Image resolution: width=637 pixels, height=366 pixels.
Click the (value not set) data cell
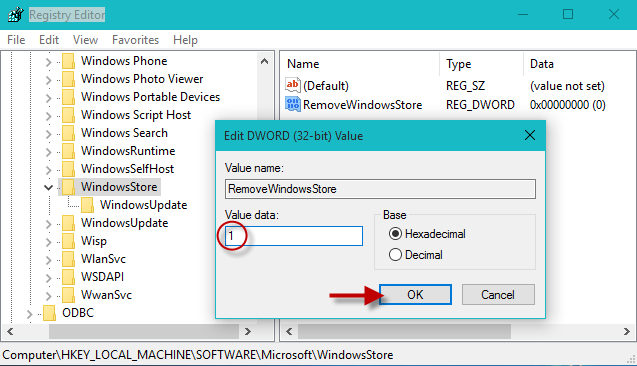pyautogui.click(x=567, y=86)
